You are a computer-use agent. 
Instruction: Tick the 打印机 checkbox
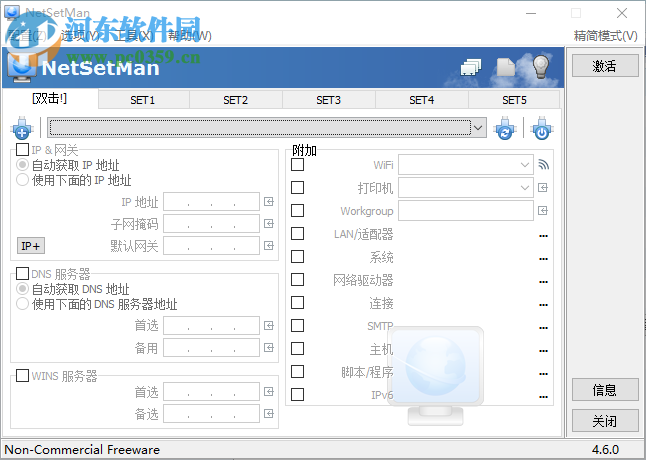pos(297,188)
